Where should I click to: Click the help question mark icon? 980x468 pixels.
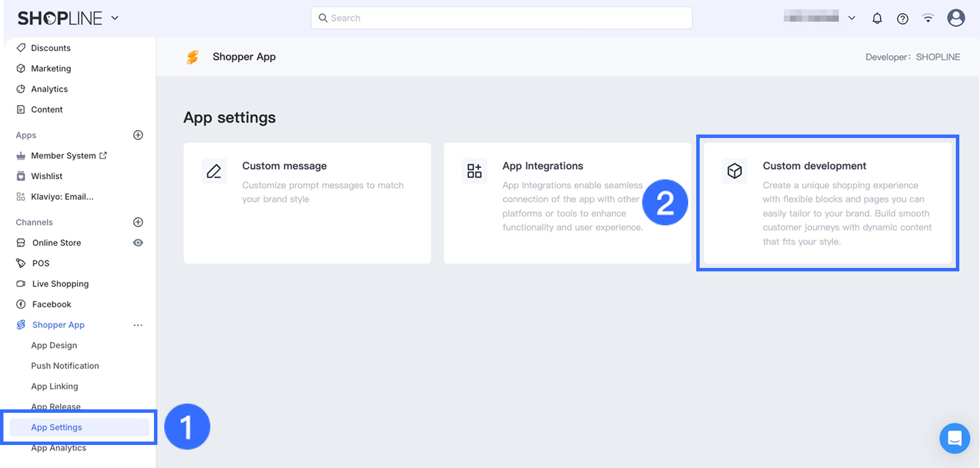click(902, 18)
